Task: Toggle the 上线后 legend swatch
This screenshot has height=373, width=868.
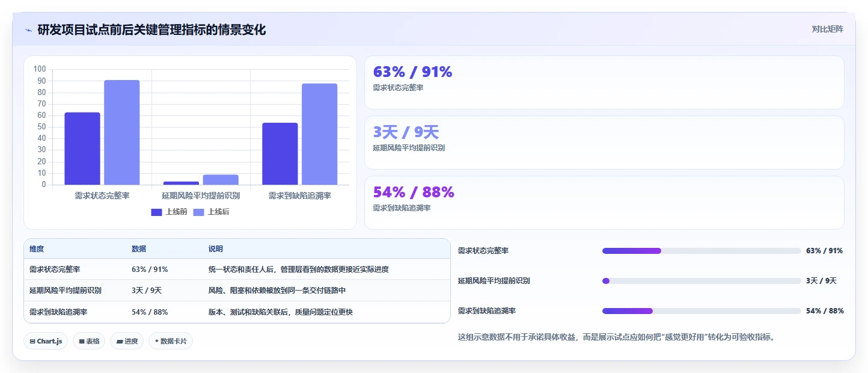Action: [198, 212]
